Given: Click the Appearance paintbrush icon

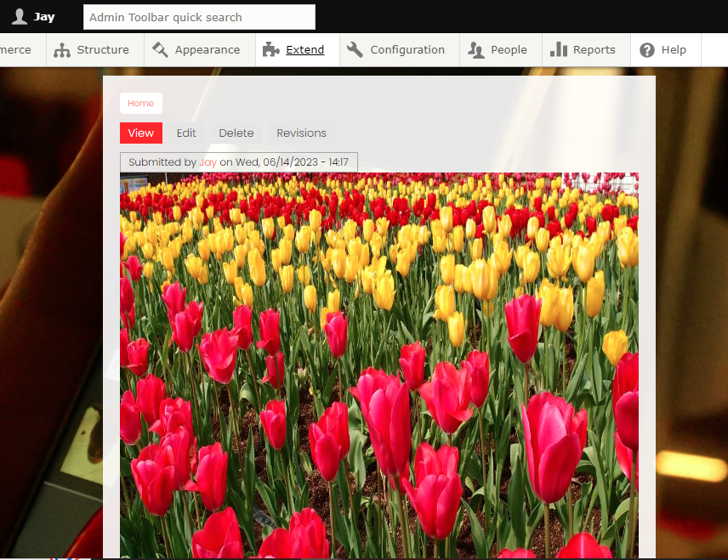Looking at the screenshot, I should (160, 49).
